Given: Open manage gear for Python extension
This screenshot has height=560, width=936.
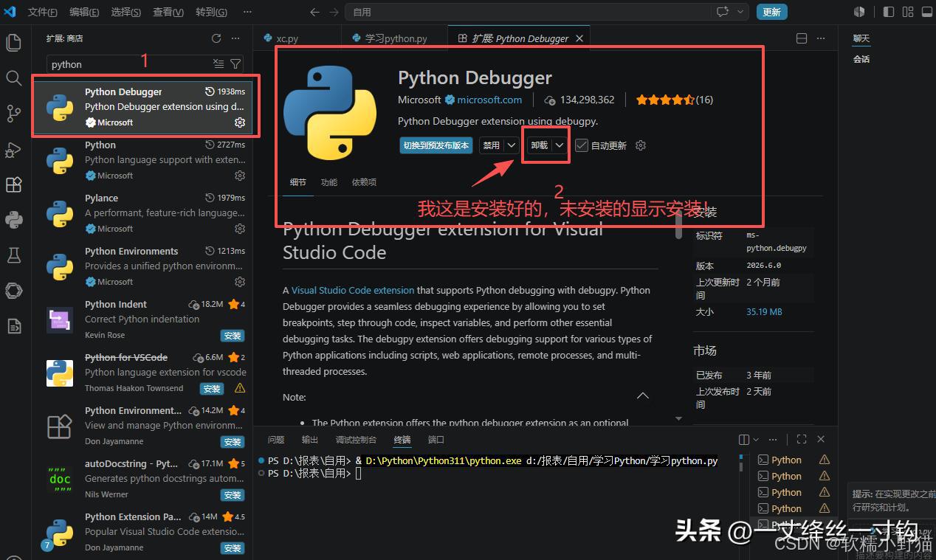Looking at the screenshot, I should point(240,176).
